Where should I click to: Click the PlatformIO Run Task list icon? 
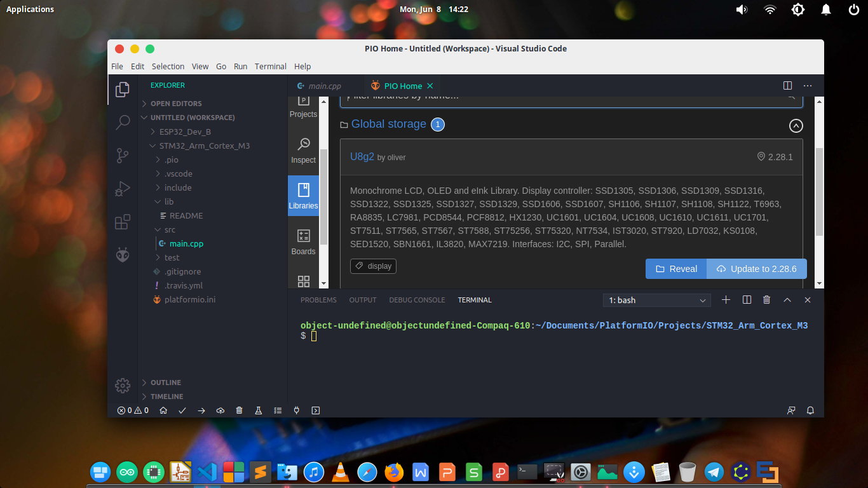point(278,410)
